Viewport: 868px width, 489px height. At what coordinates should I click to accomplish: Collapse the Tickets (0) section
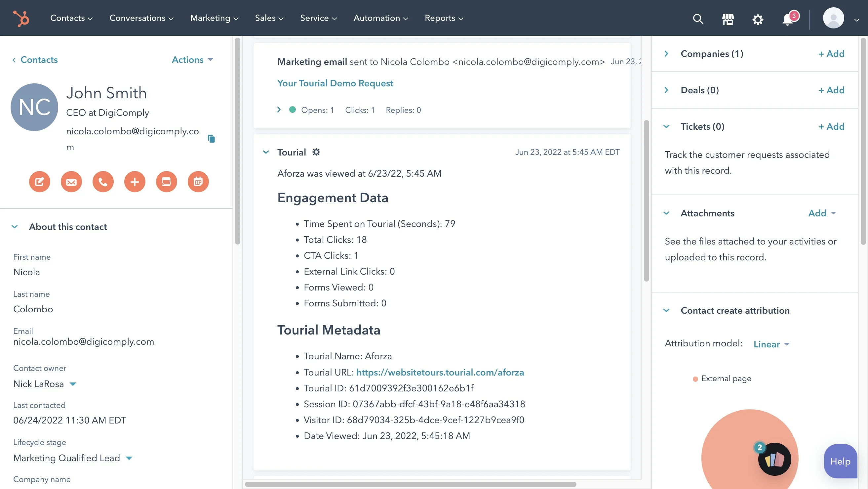click(x=666, y=126)
